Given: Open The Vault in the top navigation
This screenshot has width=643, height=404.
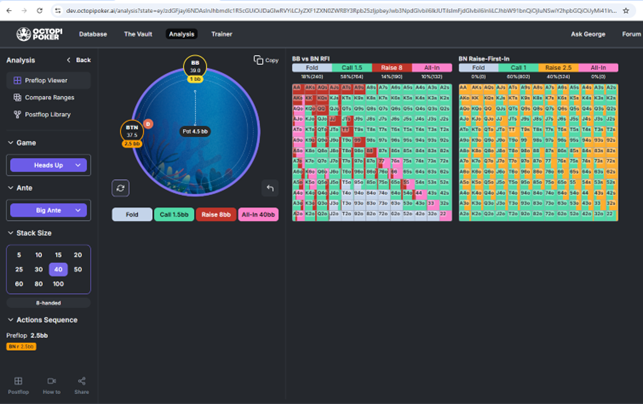Looking at the screenshot, I should (x=138, y=34).
